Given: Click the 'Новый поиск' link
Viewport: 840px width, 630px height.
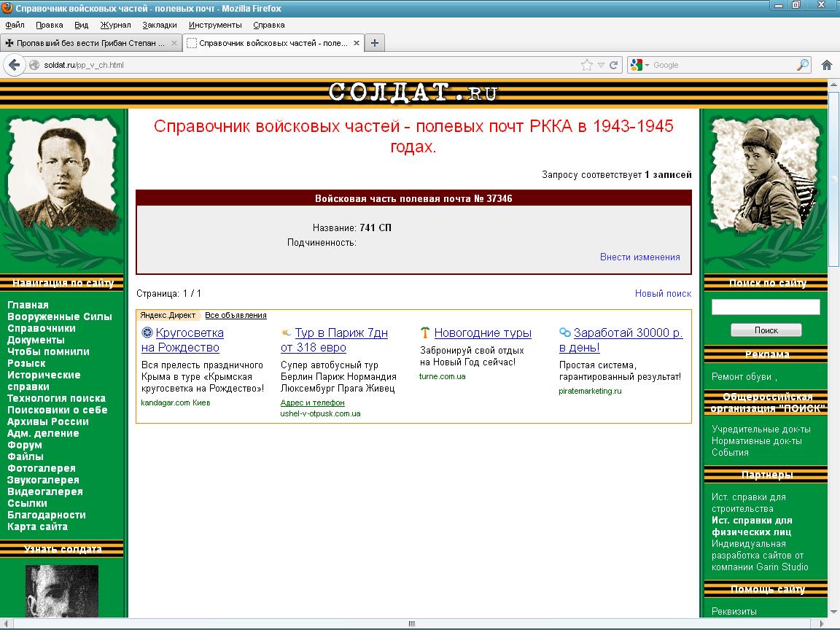Looking at the screenshot, I should point(663,293).
